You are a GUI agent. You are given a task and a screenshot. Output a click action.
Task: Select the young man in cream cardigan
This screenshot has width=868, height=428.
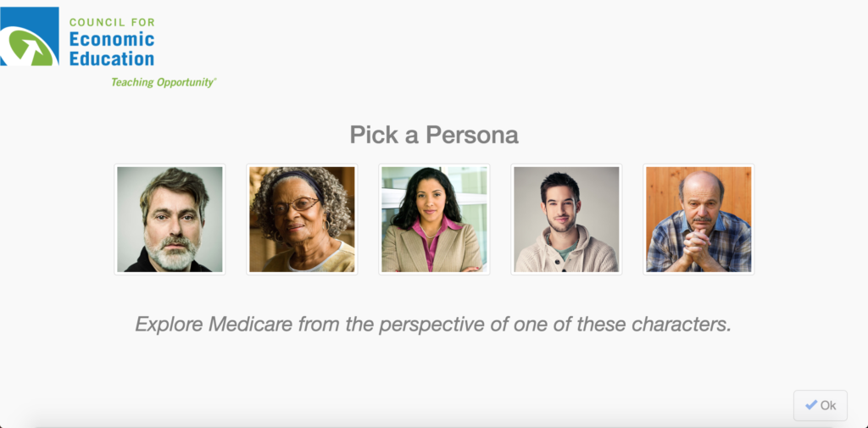tap(566, 219)
